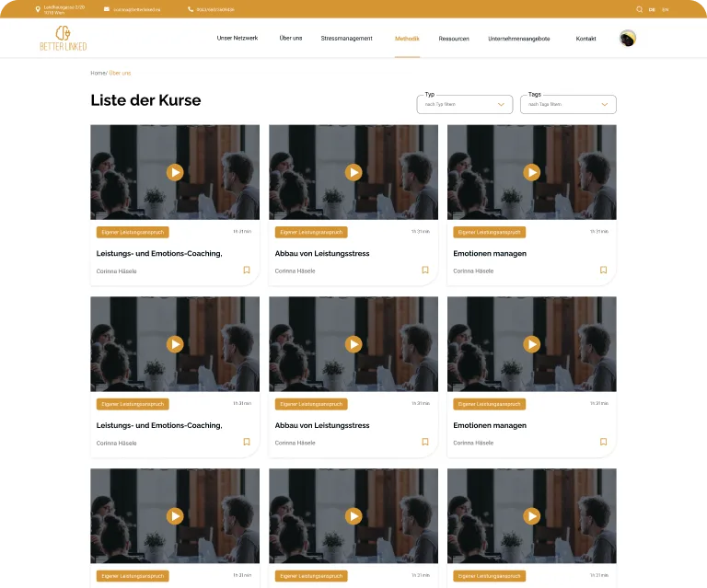The image size is (707, 588).
Task: Open search with the magnifier icon
Action: pos(639,9)
